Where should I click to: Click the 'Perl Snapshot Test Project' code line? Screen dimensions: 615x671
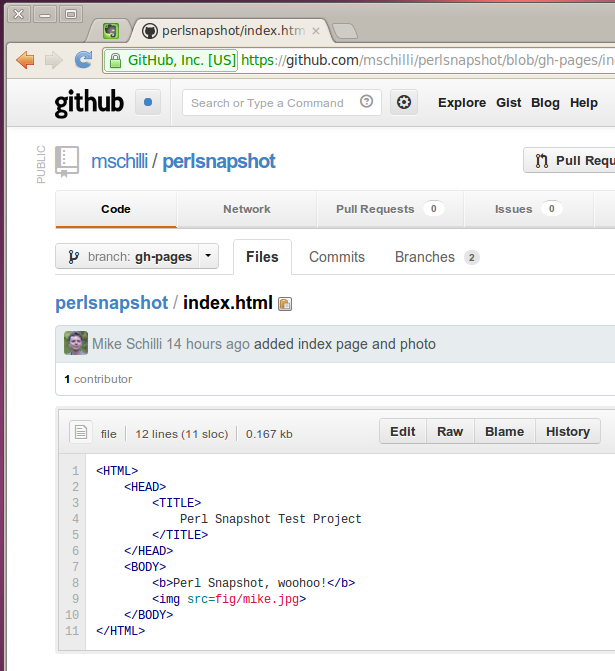pyautogui.click(x=271, y=519)
